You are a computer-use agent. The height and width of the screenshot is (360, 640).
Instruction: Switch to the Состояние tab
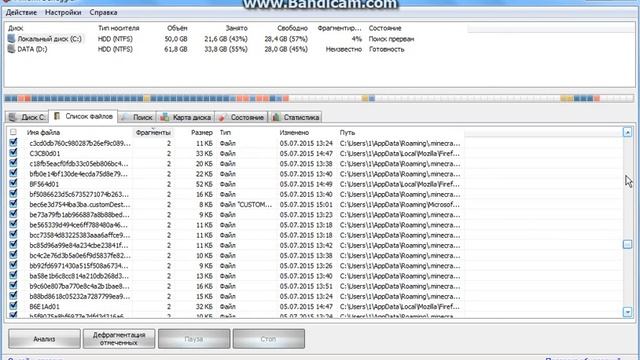pyautogui.click(x=241, y=117)
